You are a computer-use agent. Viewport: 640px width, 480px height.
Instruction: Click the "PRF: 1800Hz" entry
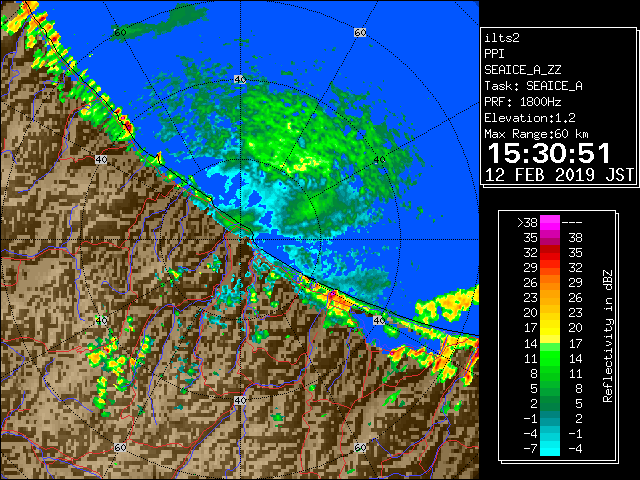click(x=522, y=102)
